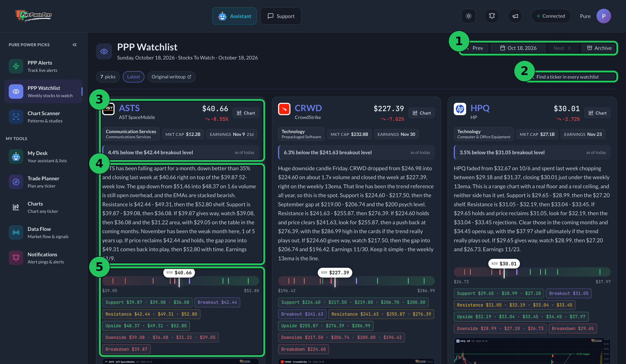Collapse the sidebar with double chevron
Image resolution: width=626 pixels, height=364 pixels.
pyautogui.click(x=74, y=45)
